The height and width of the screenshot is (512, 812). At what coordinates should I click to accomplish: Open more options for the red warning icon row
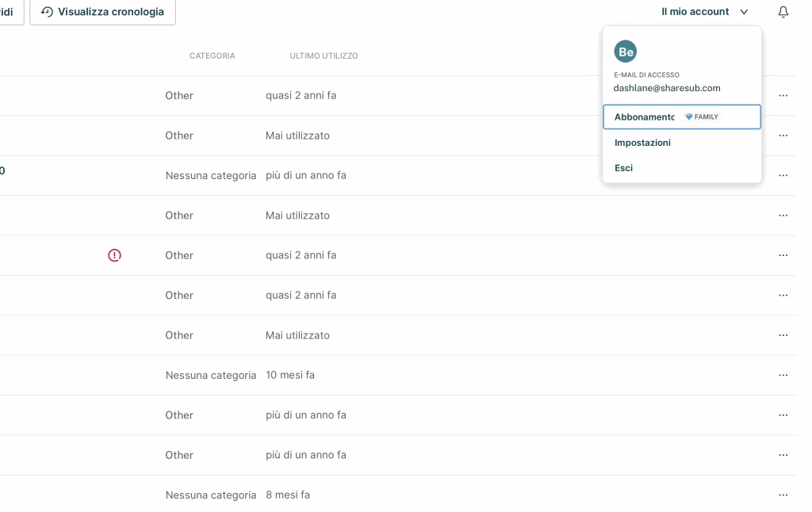point(783,255)
